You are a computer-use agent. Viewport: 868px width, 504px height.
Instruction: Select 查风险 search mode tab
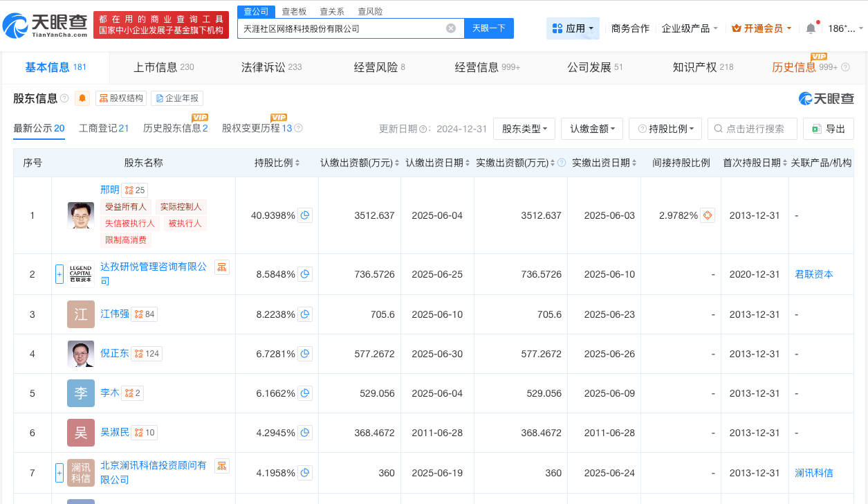point(370,11)
